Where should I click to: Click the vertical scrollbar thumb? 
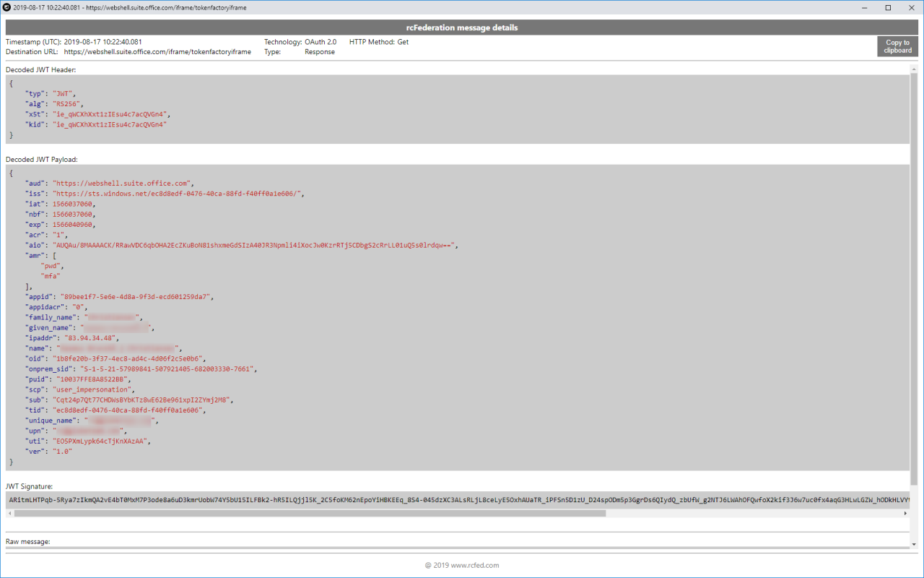pos(914,277)
